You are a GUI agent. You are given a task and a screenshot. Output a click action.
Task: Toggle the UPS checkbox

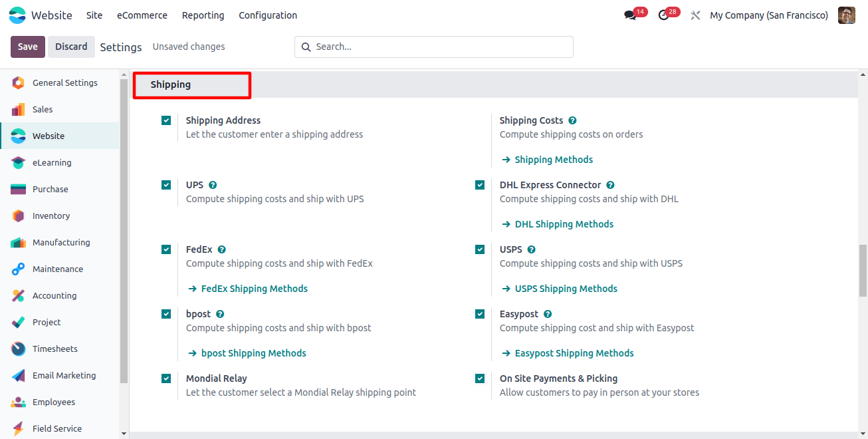(x=166, y=185)
